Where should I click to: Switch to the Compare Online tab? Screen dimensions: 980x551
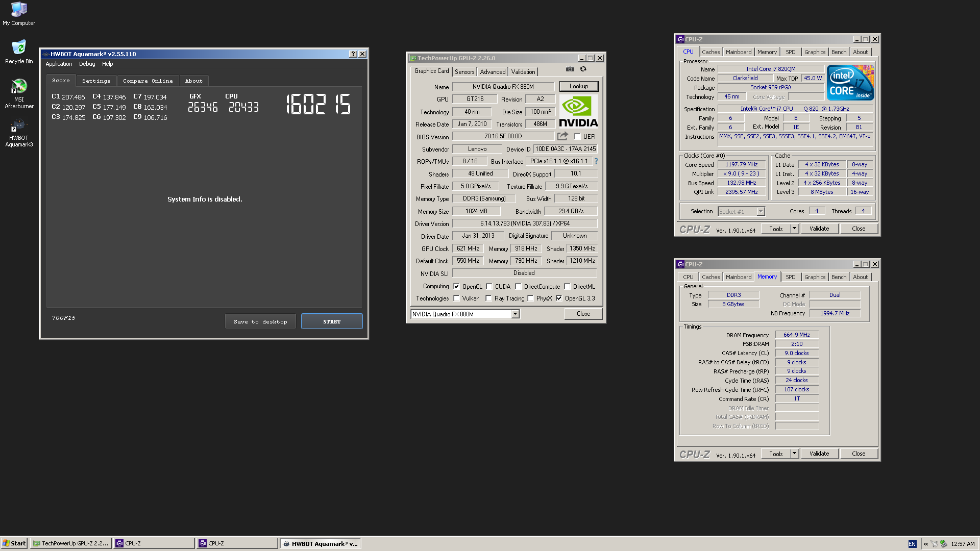148,81
